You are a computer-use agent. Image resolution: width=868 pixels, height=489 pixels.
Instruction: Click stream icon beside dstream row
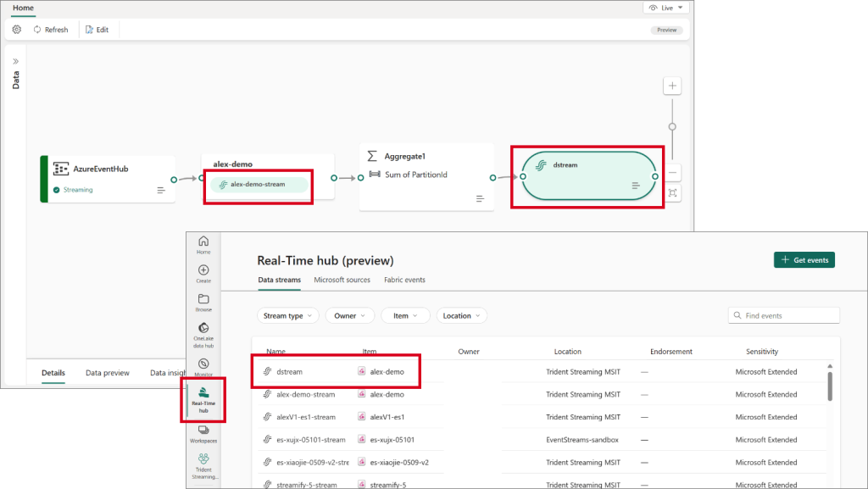(267, 372)
